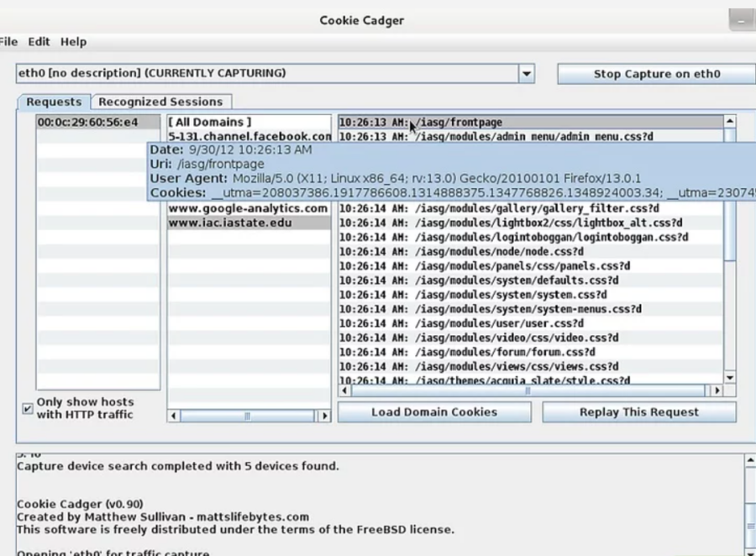The image size is (756, 556).
Task: Click 'Cookie Cadger (v0.90)' log line
Action: click(80, 505)
